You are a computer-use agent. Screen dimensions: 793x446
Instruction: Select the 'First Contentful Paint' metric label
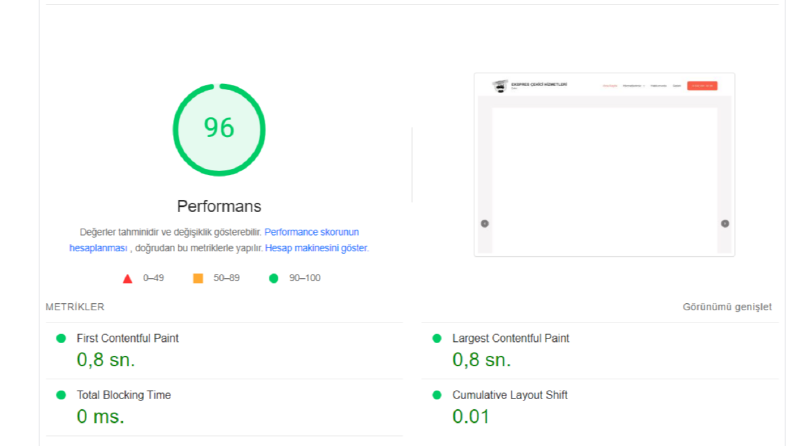pyautogui.click(x=127, y=338)
